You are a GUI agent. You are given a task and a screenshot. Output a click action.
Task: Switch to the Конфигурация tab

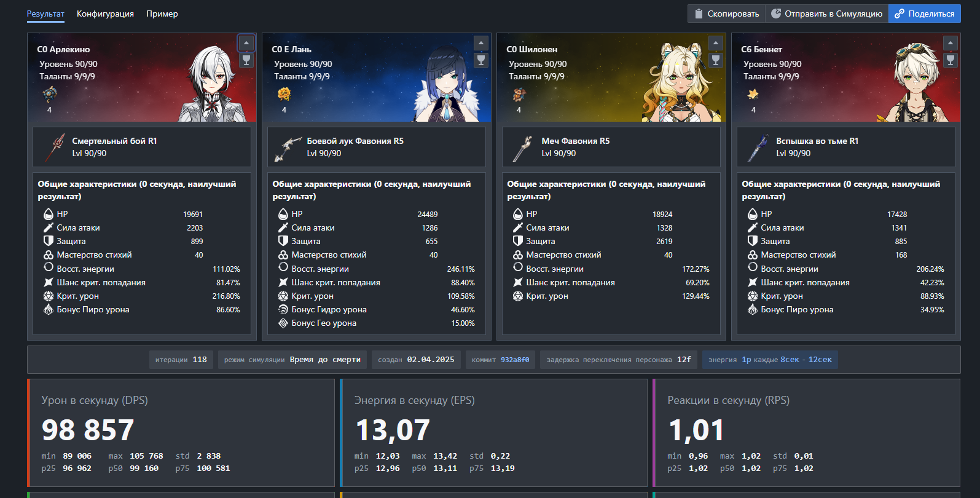point(105,14)
